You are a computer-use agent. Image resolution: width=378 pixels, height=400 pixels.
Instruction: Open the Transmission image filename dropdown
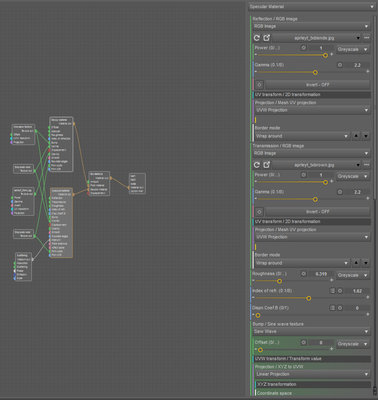[317, 165]
